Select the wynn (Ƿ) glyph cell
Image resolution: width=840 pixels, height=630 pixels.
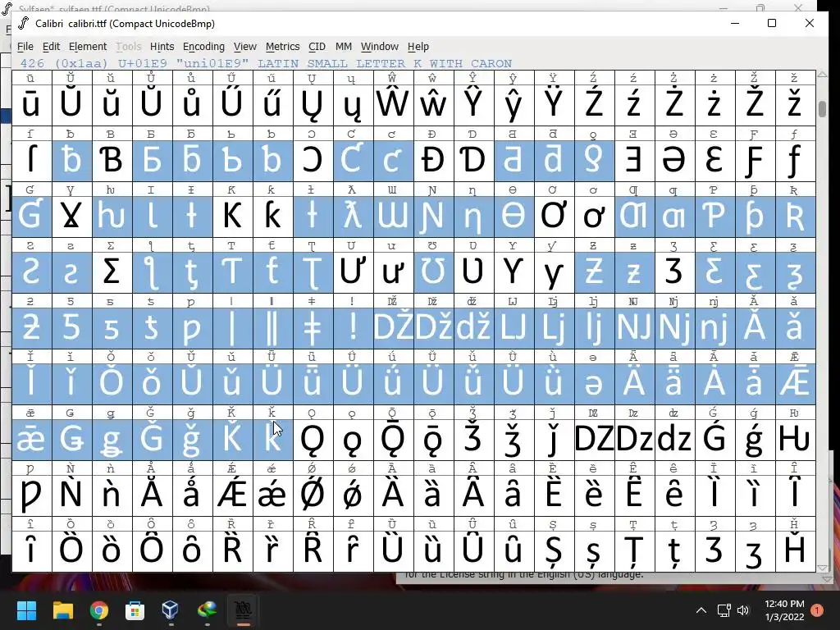[x=31, y=495]
